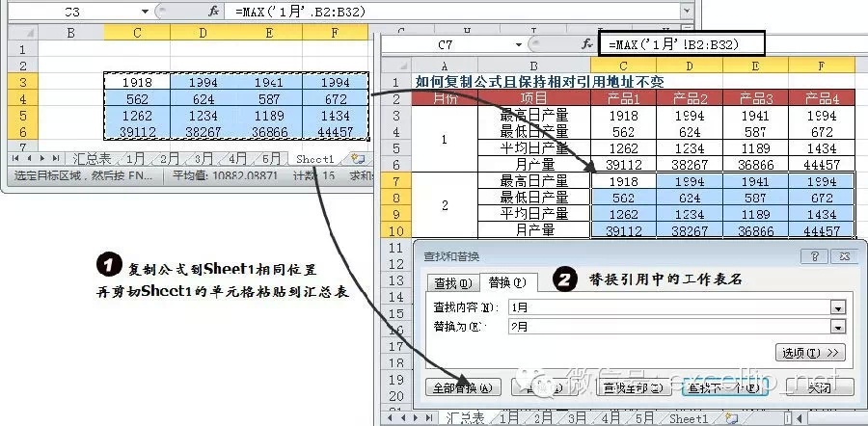The image size is (868, 426).
Task: Expand the formula bar in Sheet1 window
Action: (687, 11)
